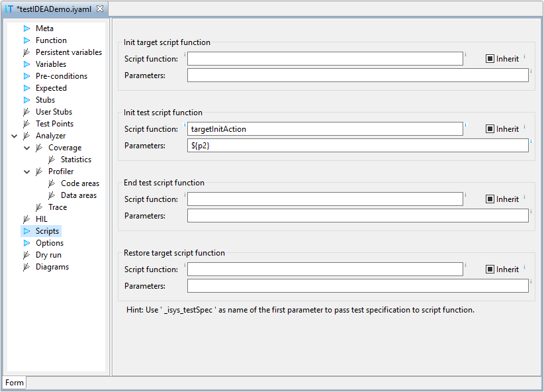This screenshot has height=392, width=544.
Task: Click the Test Points section icon
Action: (26, 124)
